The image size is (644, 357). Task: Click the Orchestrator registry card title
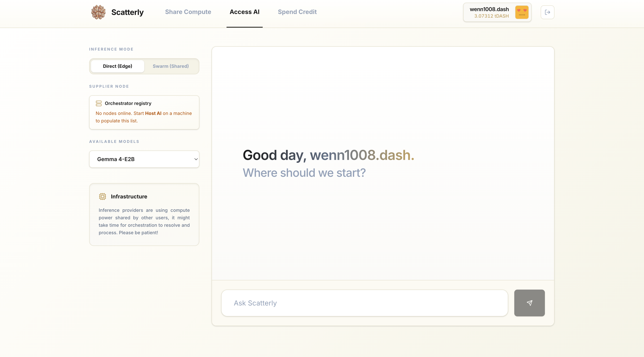[x=128, y=103]
